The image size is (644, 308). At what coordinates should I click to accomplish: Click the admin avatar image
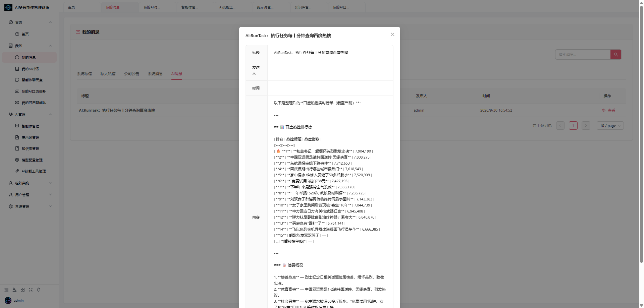pos(8,300)
